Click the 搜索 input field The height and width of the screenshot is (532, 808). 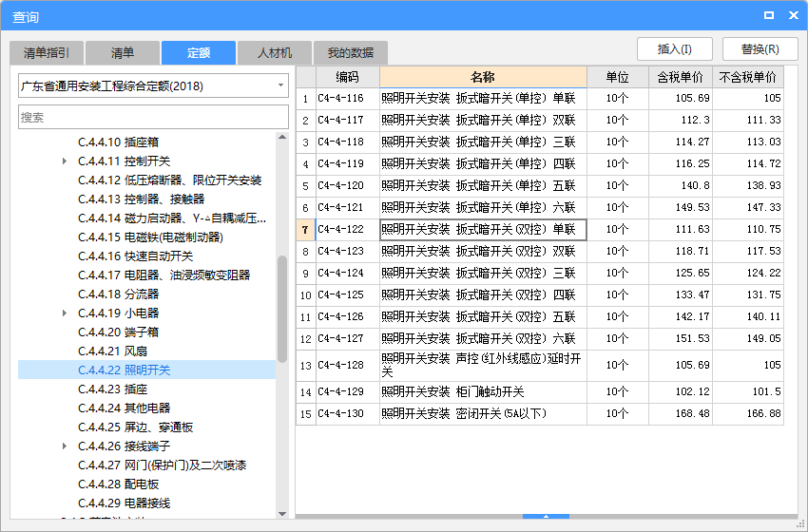click(154, 117)
